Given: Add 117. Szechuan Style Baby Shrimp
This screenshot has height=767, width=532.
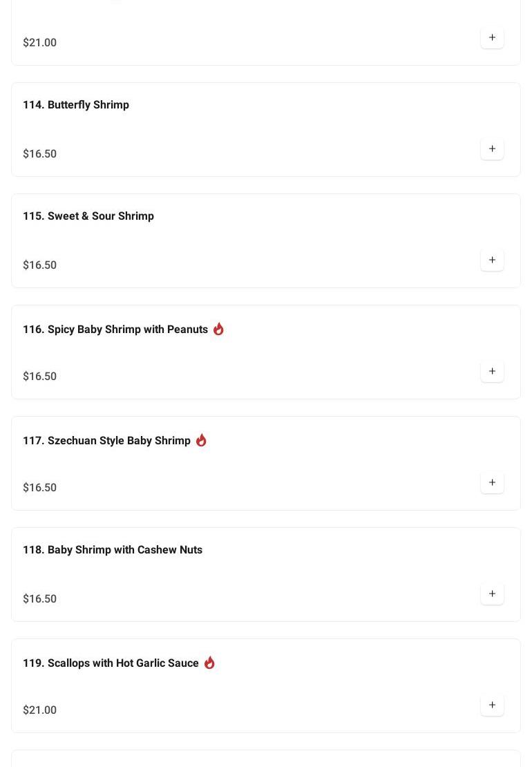Looking at the screenshot, I should [x=492, y=483].
